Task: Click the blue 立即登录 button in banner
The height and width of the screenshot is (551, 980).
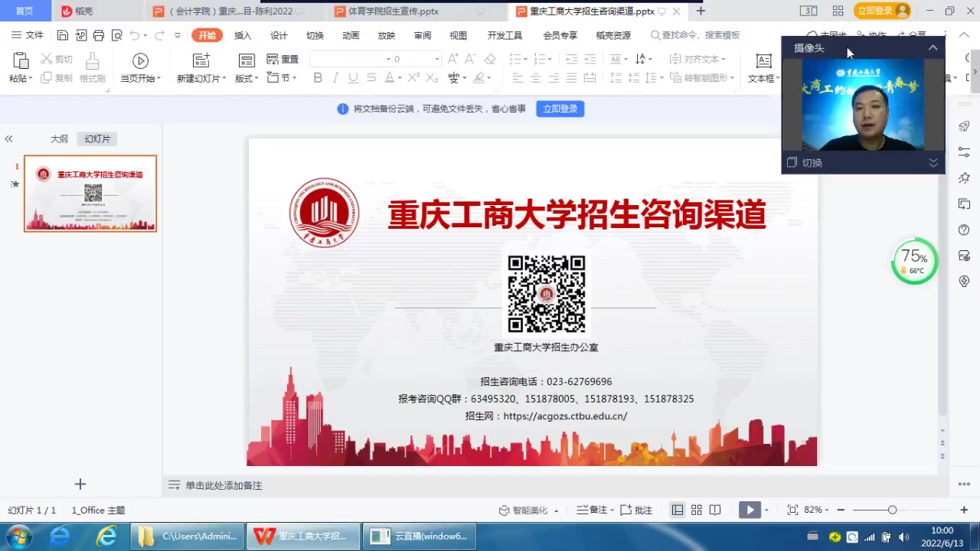Action: coord(560,109)
